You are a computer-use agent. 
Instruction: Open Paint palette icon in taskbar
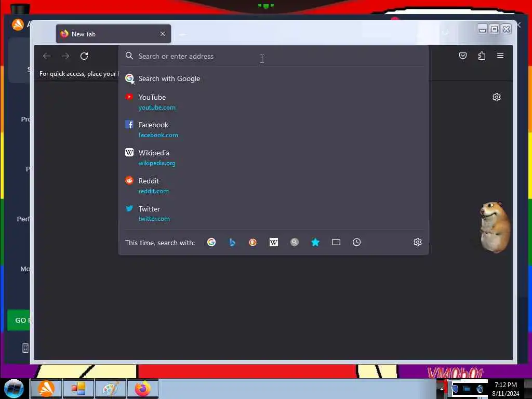point(111,389)
